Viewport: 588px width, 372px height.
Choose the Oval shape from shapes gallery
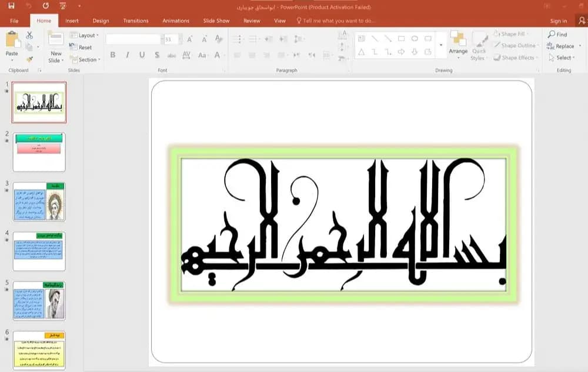[x=415, y=39]
